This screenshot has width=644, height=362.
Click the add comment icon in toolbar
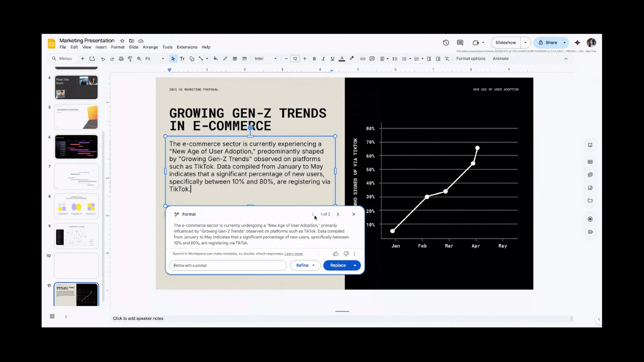coord(372,59)
